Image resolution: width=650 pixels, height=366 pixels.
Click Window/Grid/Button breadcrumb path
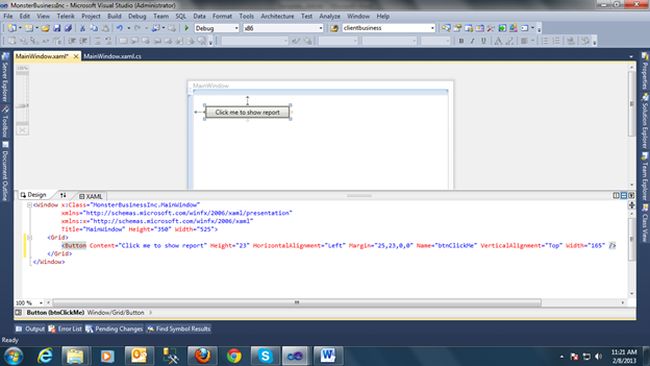116,313
